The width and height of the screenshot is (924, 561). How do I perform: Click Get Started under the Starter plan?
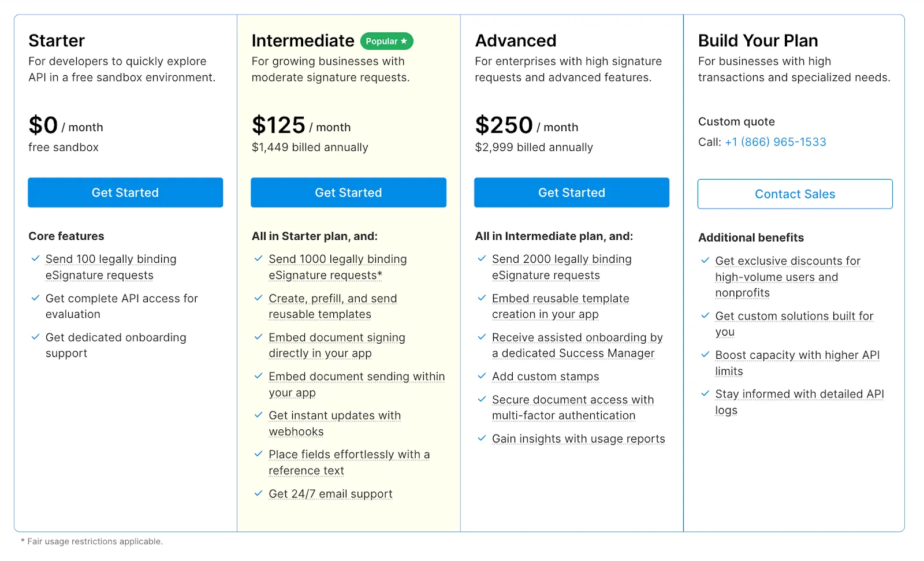coord(125,192)
